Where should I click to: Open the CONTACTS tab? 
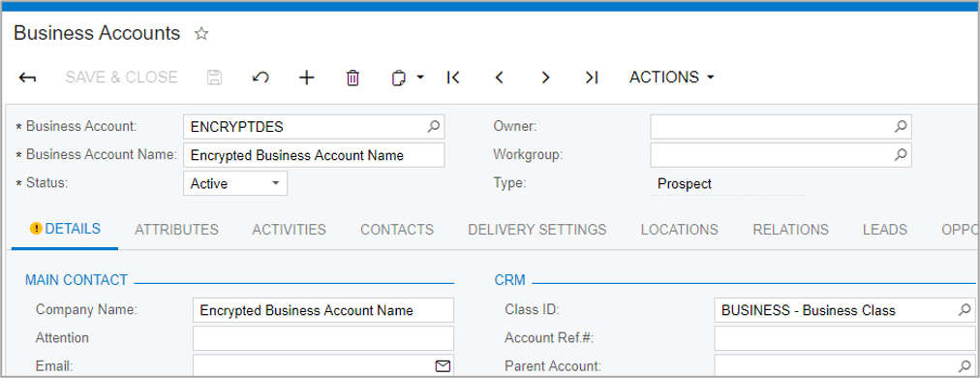point(397,230)
